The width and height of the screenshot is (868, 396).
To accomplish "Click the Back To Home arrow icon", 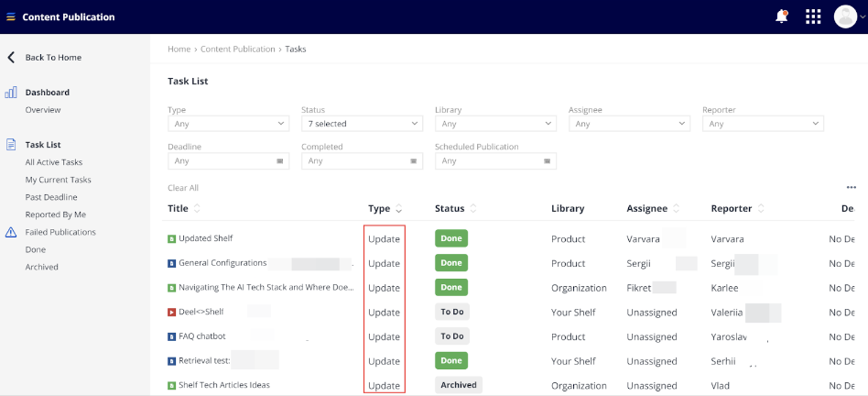I will pyautogui.click(x=11, y=57).
